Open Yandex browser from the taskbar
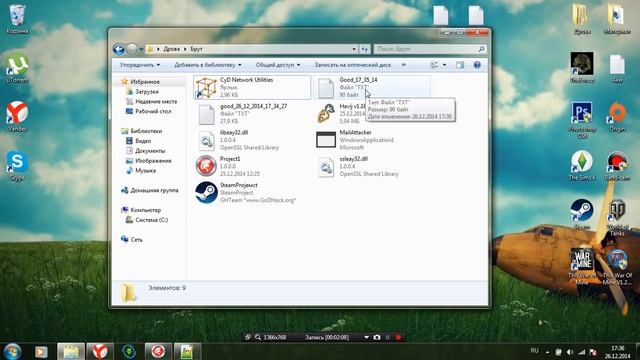This screenshot has width=640, height=360. click(x=100, y=351)
